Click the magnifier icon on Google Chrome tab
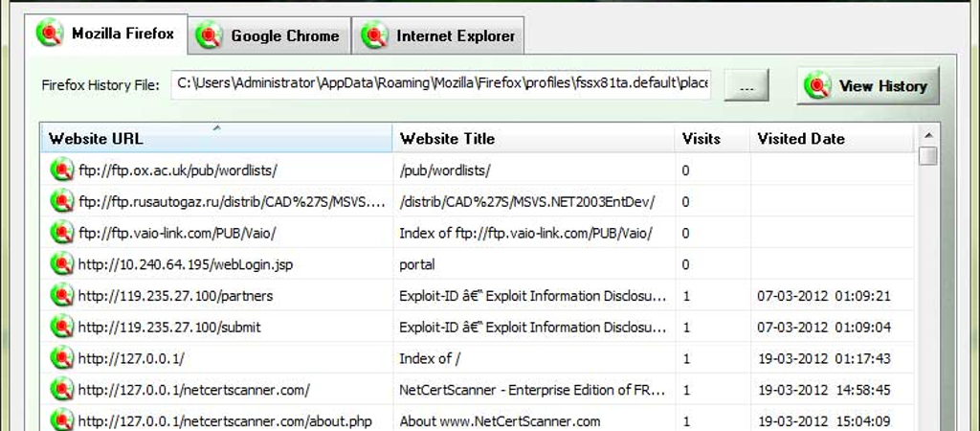980x431 pixels. tap(209, 35)
